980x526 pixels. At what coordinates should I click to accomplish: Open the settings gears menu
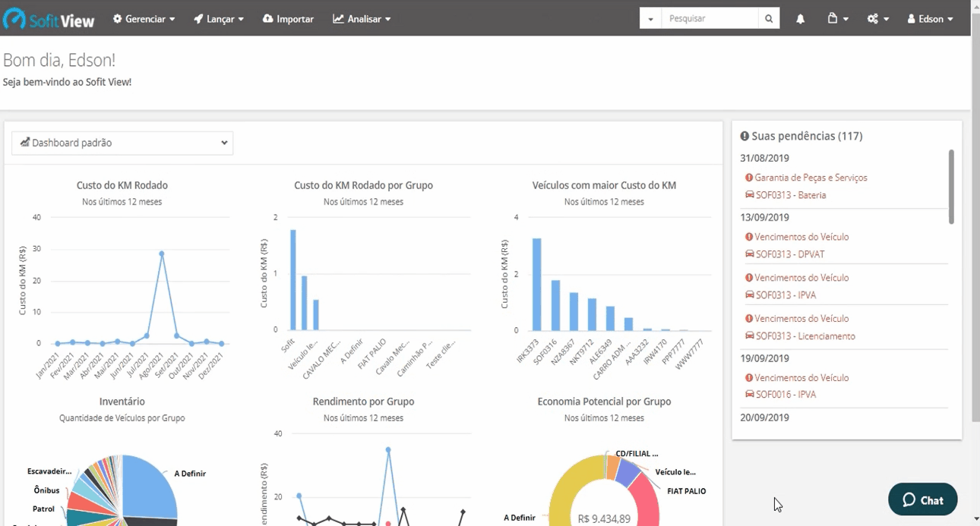click(x=877, y=19)
